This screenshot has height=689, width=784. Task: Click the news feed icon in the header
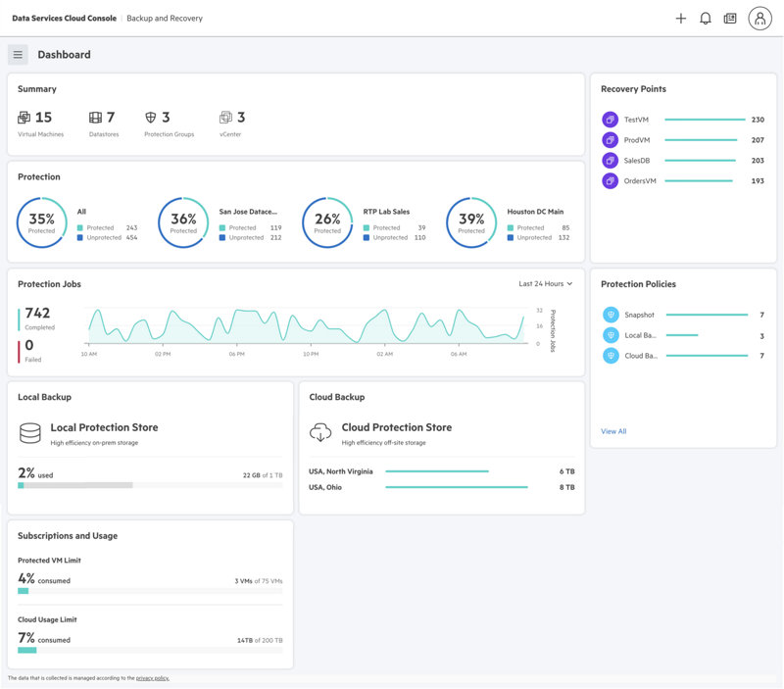pyautogui.click(x=730, y=18)
